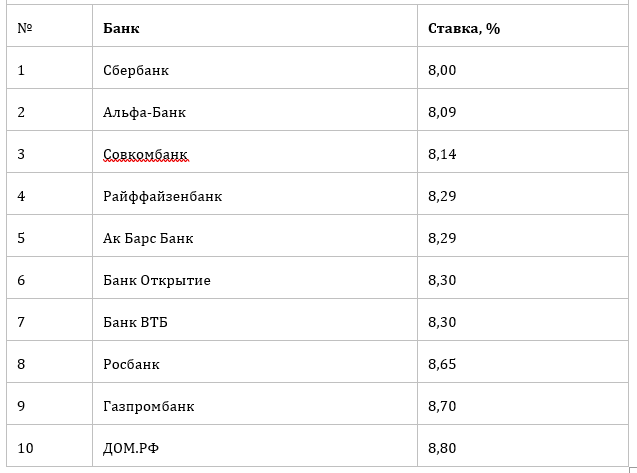637x473 pixels.
Task: Select the Райффайзенбанк cell
Action: [162, 196]
